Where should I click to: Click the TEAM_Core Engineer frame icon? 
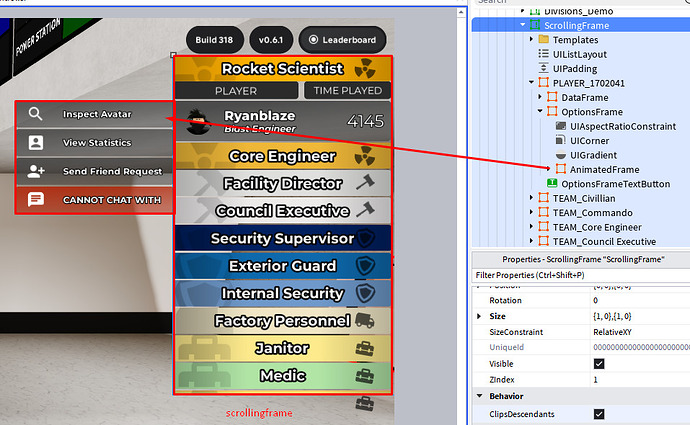[543, 227]
